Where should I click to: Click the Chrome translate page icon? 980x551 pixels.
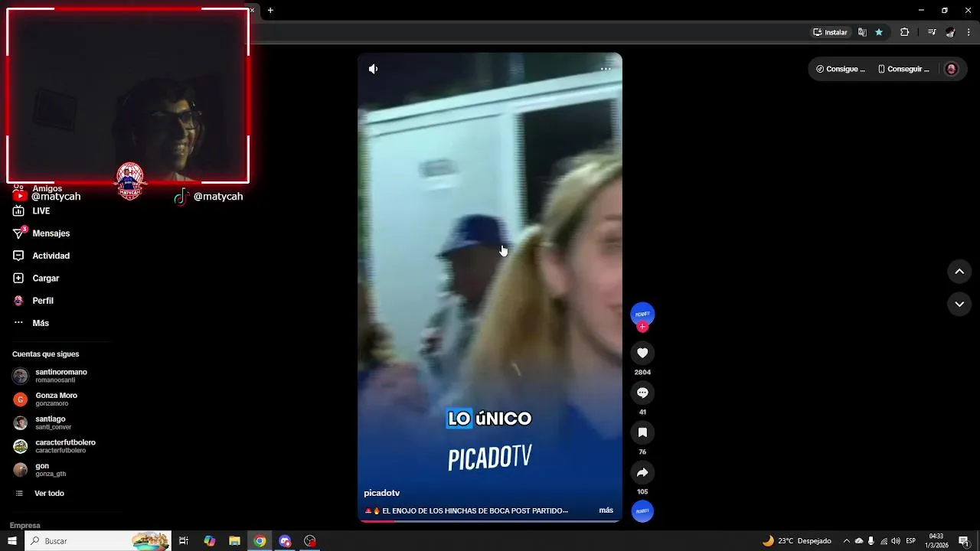(862, 32)
